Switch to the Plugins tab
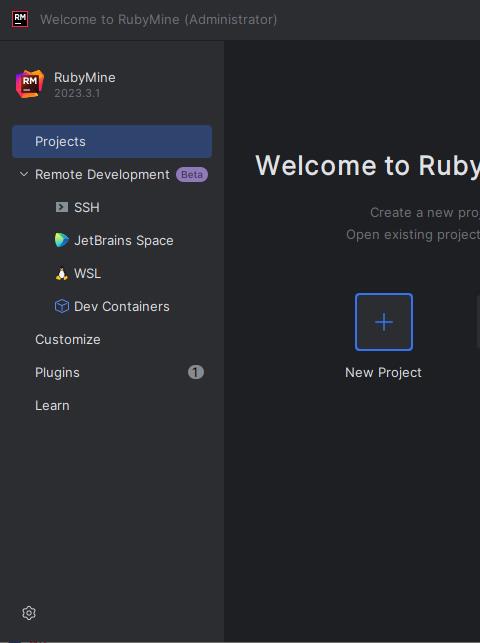The image size is (480, 643). click(x=57, y=372)
